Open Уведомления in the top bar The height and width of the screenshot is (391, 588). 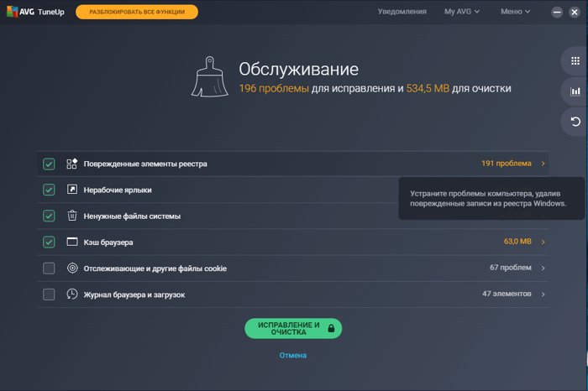pos(402,12)
